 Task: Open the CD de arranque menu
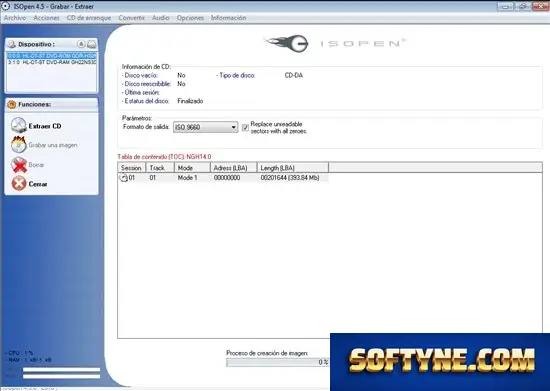(x=89, y=18)
